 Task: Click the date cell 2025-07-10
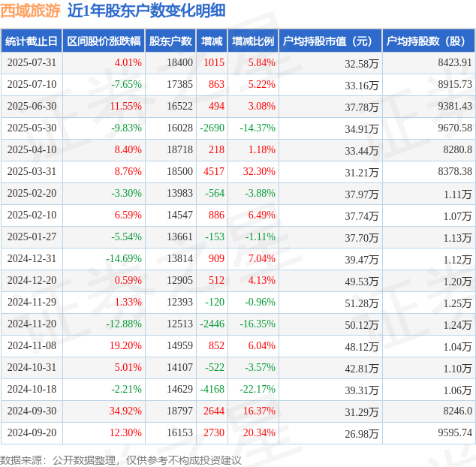click(32, 84)
